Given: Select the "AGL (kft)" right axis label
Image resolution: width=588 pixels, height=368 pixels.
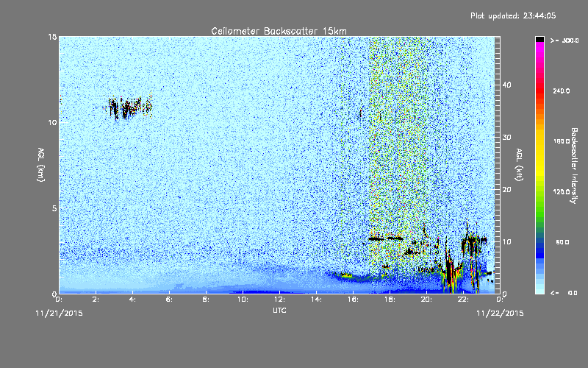Looking at the screenshot, I should [519, 164].
